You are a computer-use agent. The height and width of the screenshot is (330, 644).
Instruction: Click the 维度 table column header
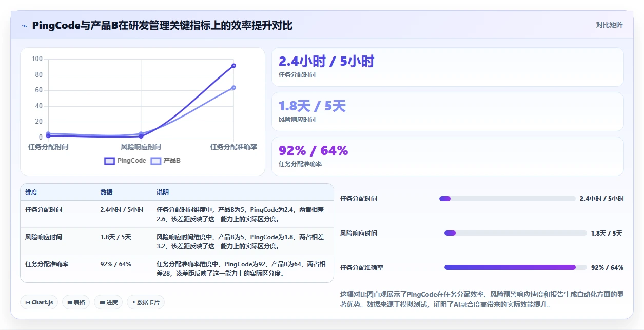click(x=31, y=192)
